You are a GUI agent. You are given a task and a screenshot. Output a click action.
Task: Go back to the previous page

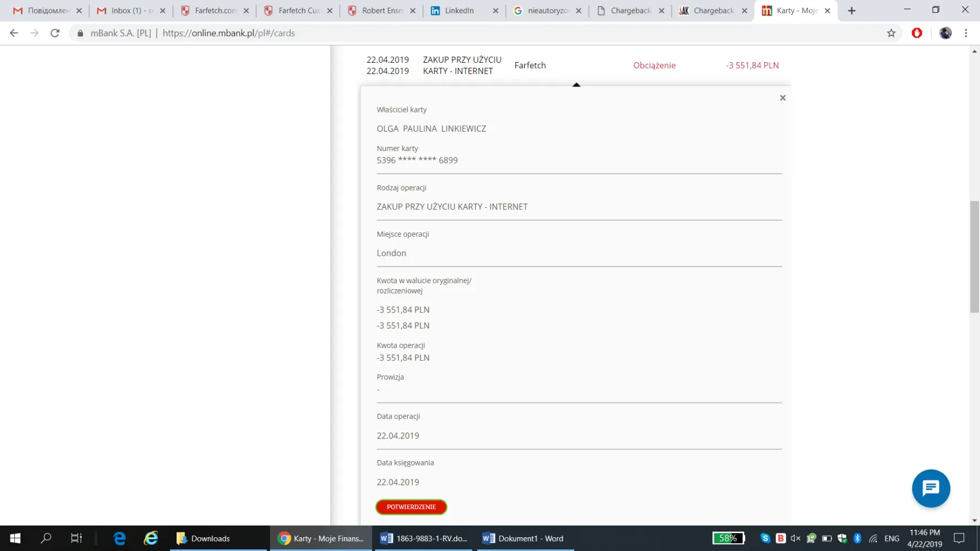[14, 33]
